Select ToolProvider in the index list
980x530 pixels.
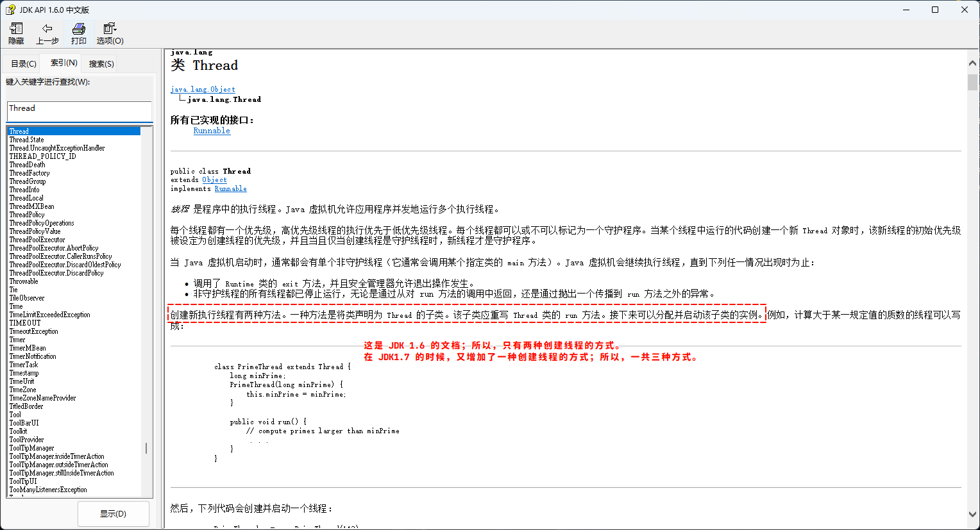point(26,439)
